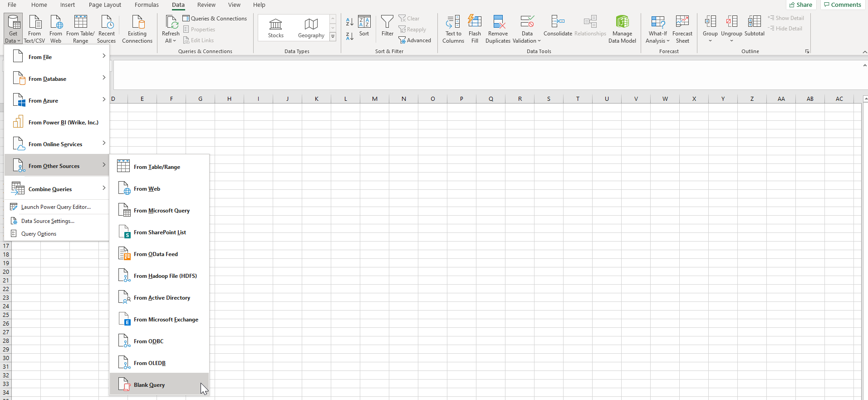This screenshot has width=868, height=400.
Task: Select From Hadoop File (HDFS)
Action: pyautogui.click(x=159, y=276)
